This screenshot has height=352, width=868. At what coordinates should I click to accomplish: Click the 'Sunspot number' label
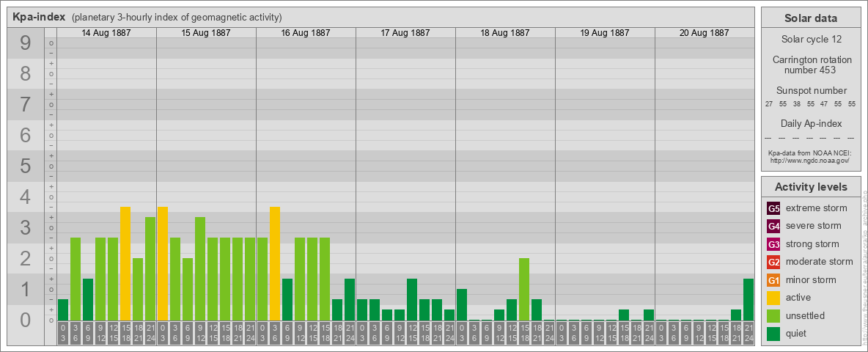(x=811, y=90)
